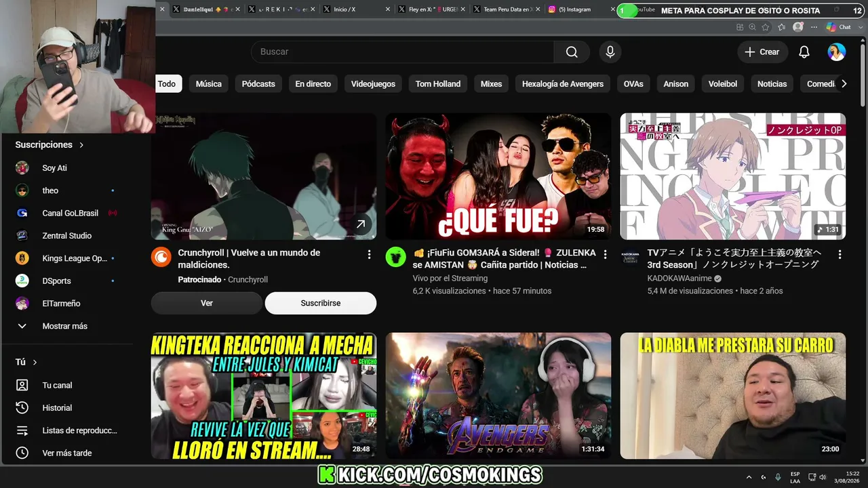
Task: Select the Hexalogía de Avengers chip
Action: pos(563,84)
